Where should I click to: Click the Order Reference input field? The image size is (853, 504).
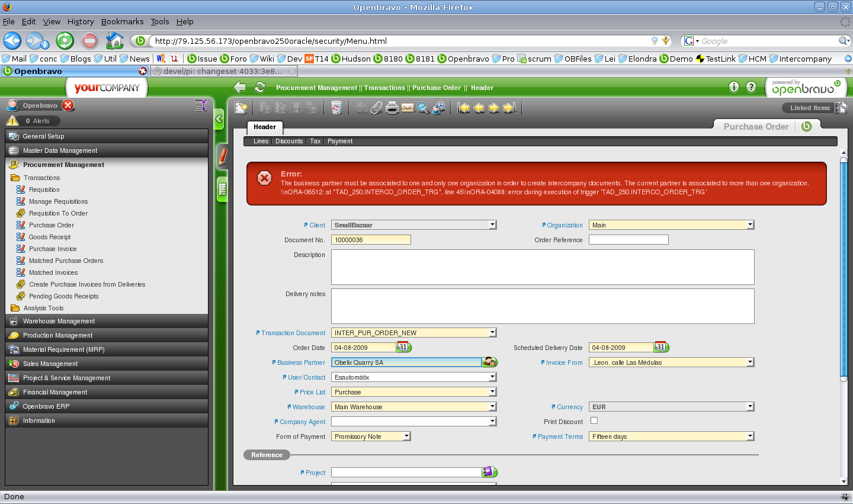pos(628,240)
